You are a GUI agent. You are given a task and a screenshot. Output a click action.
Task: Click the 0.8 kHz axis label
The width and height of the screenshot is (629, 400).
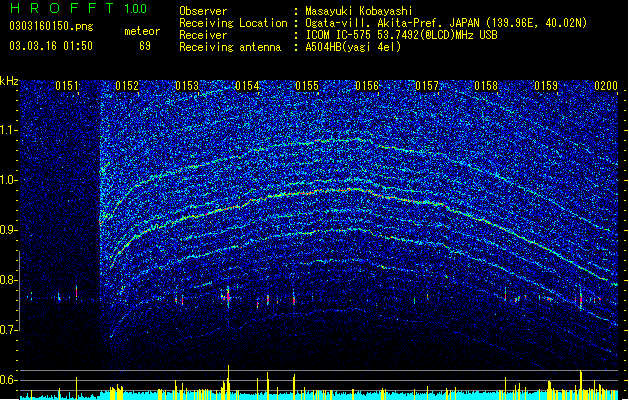click(x=9, y=280)
